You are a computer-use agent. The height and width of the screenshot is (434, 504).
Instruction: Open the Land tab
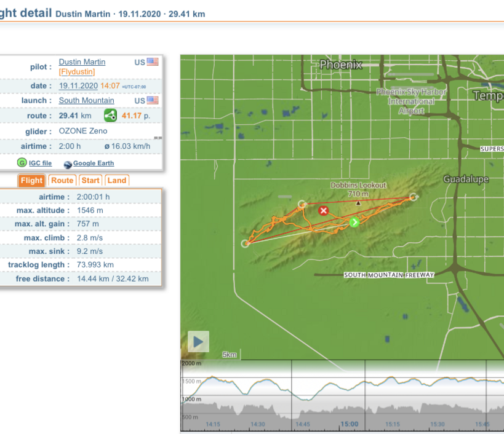pyautogui.click(x=117, y=180)
